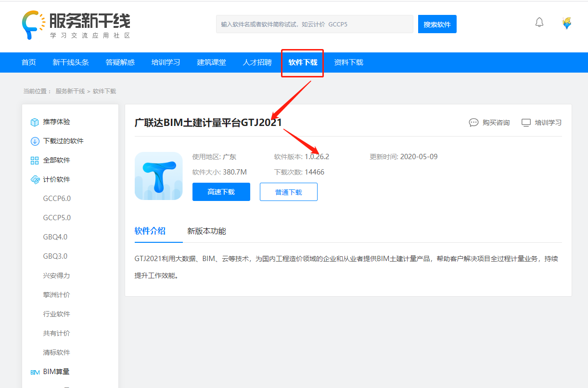Select 擎洲计价 in sidebar list
The height and width of the screenshot is (388, 588).
(x=57, y=295)
